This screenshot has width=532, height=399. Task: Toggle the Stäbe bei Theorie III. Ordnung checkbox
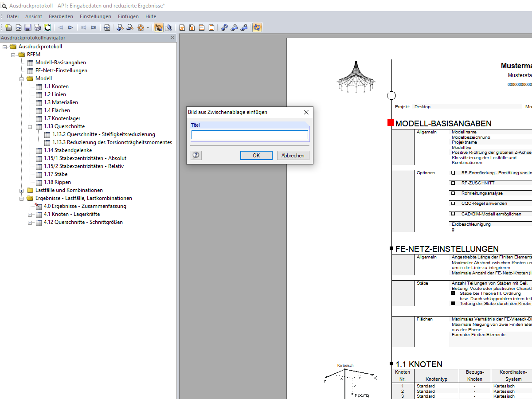tap(453, 293)
